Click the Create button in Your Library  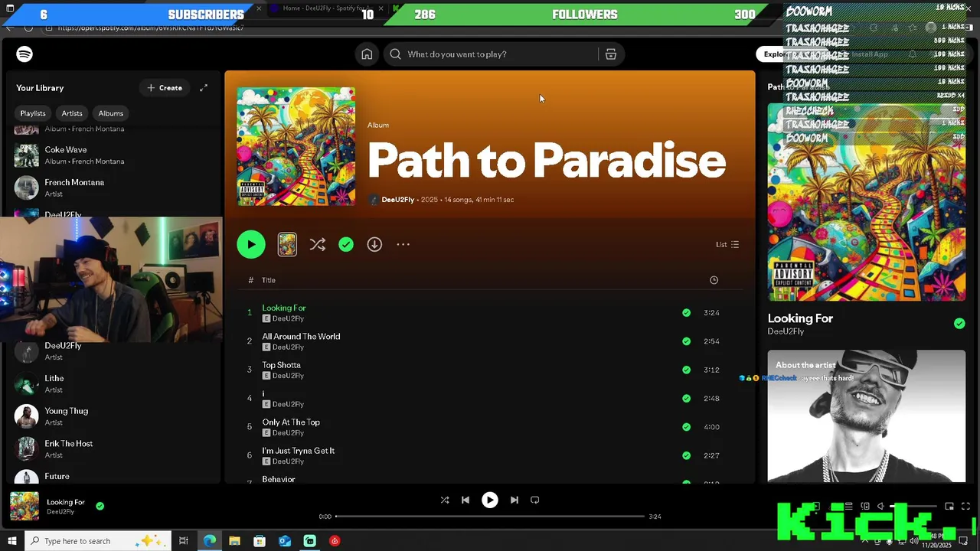pyautogui.click(x=165, y=88)
